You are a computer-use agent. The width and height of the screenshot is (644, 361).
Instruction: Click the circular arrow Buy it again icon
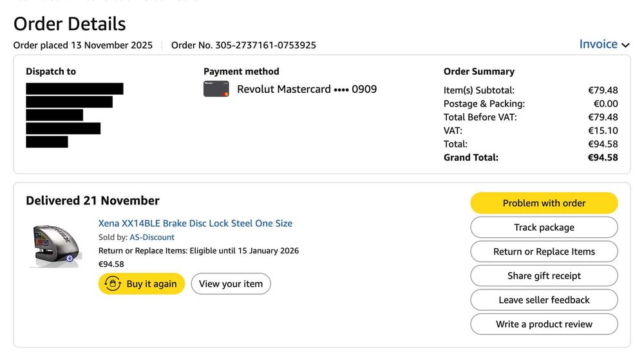[x=113, y=284]
